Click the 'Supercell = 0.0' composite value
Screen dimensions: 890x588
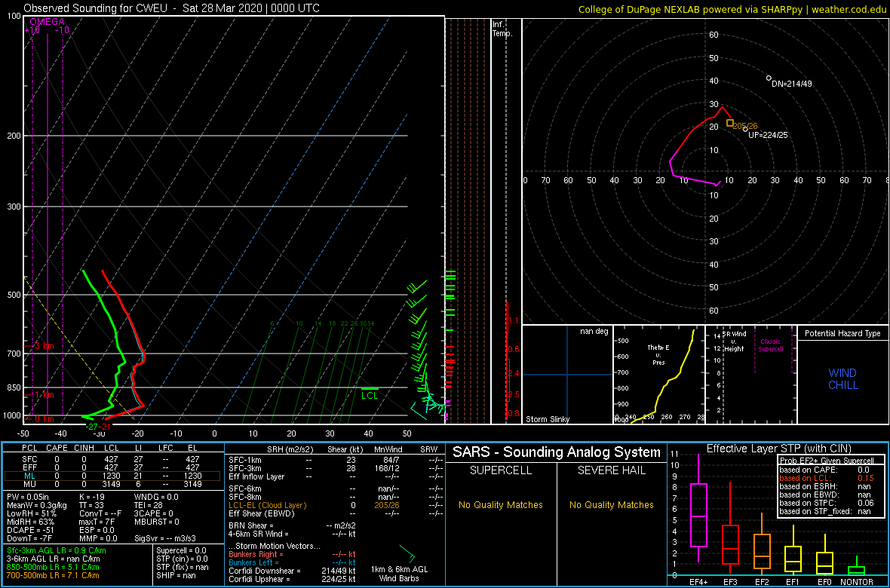coord(181,550)
